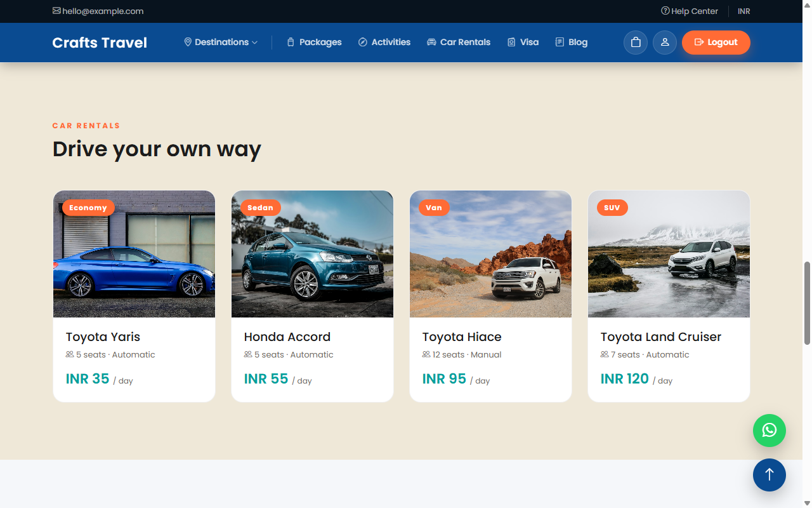This screenshot has height=508, width=812.
Task: Click the Toyota Hiace desert photo
Action: click(490, 254)
